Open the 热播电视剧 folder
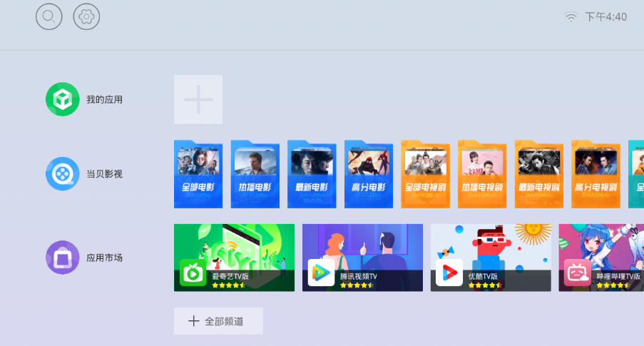Viewport: 644px width, 346px height. pos(482,174)
